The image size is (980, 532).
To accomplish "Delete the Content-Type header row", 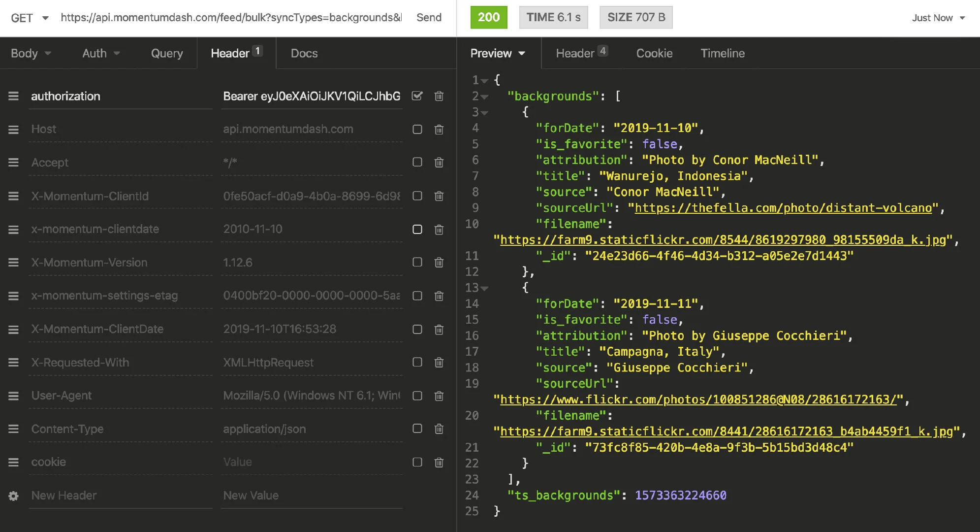I will point(439,429).
